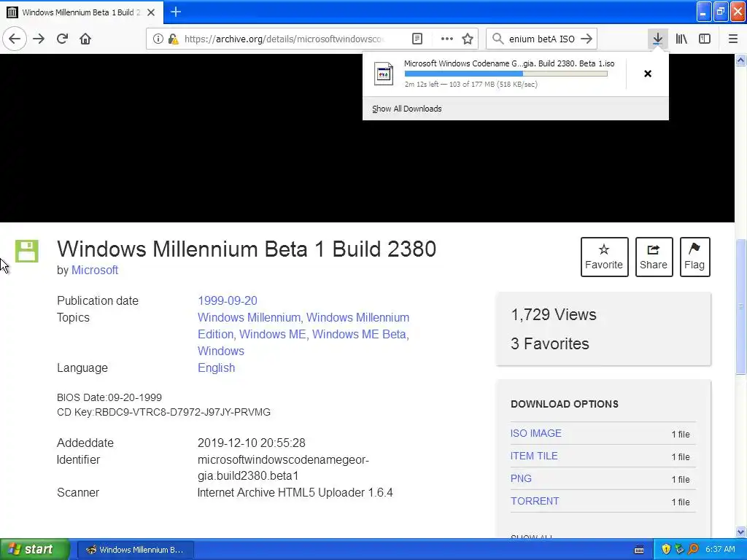The height and width of the screenshot is (560, 747).
Task: Close the Windows Millennium Beta 1 tab
Action: coord(151,12)
